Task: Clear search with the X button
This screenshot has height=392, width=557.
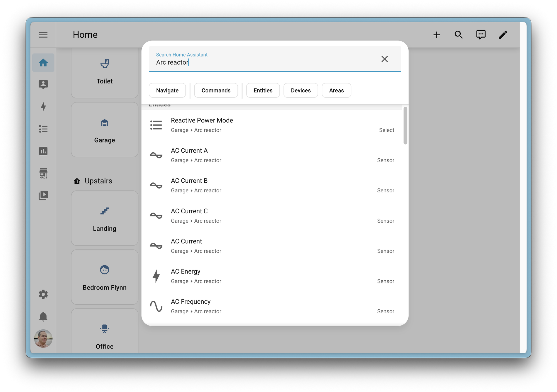Action: [385, 59]
